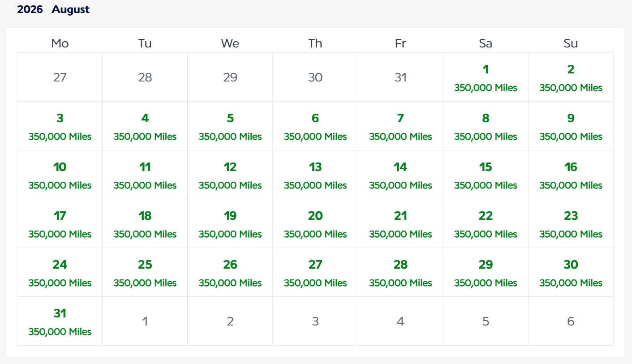Select Thursday August 20 fare
632x364 pixels.
(315, 224)
